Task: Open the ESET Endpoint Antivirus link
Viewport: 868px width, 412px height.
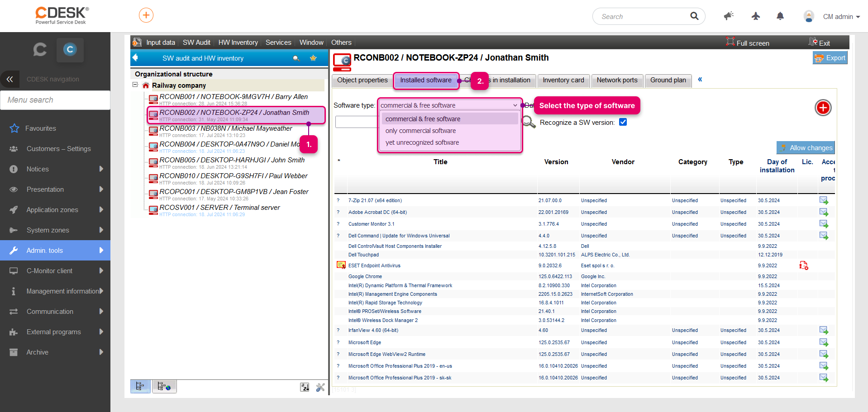Action: coord(374,266)
